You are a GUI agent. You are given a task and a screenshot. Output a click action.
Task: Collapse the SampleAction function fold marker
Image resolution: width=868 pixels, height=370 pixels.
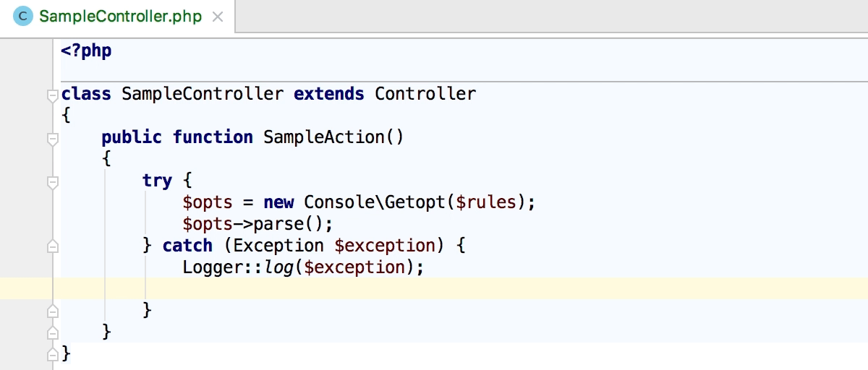[x=52, y=138]
